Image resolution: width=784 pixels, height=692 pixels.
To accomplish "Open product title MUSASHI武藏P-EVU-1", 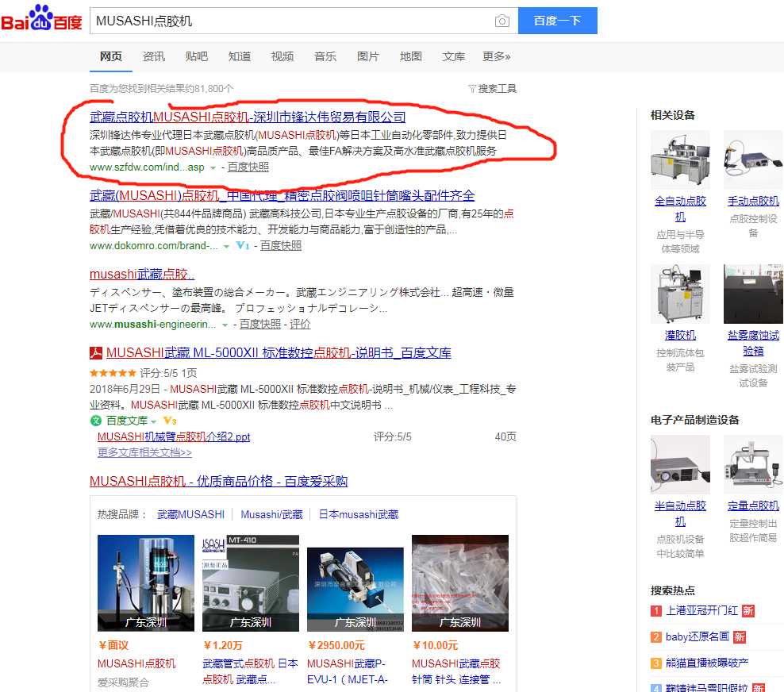I will coord(348,671).
